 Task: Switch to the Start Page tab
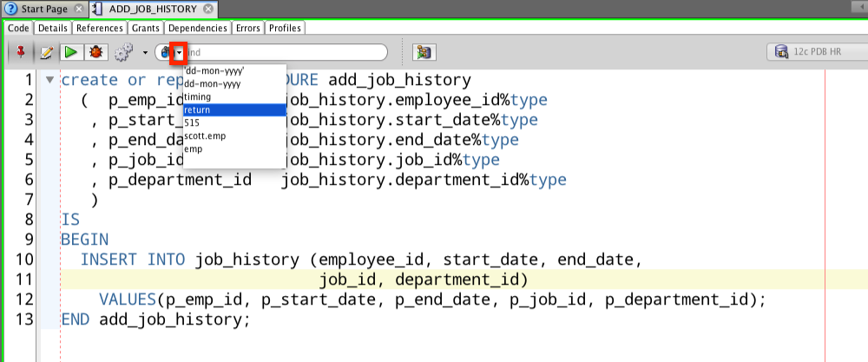[x=44, y=9]
